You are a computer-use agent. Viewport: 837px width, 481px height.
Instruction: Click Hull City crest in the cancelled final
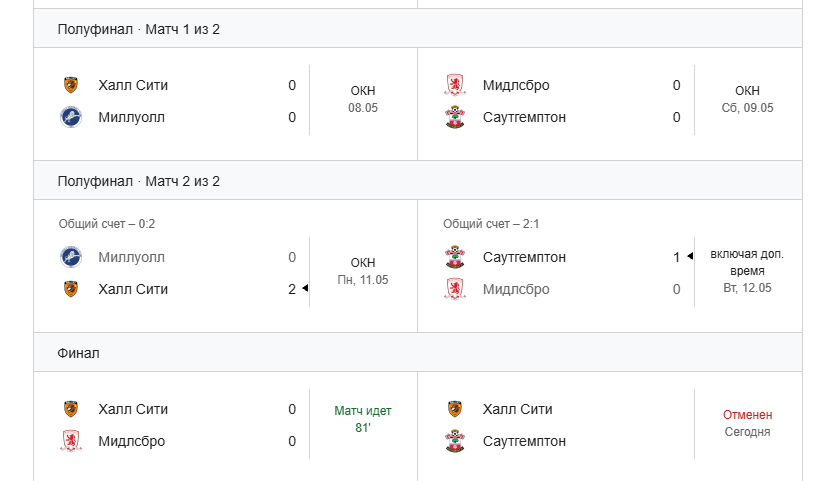(x=455, y=409)
